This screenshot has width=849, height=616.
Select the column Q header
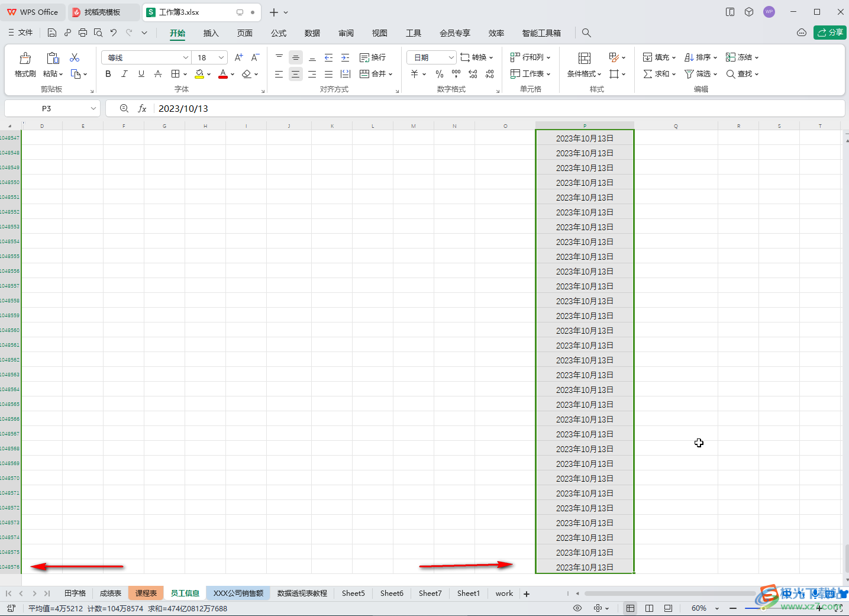676,126
